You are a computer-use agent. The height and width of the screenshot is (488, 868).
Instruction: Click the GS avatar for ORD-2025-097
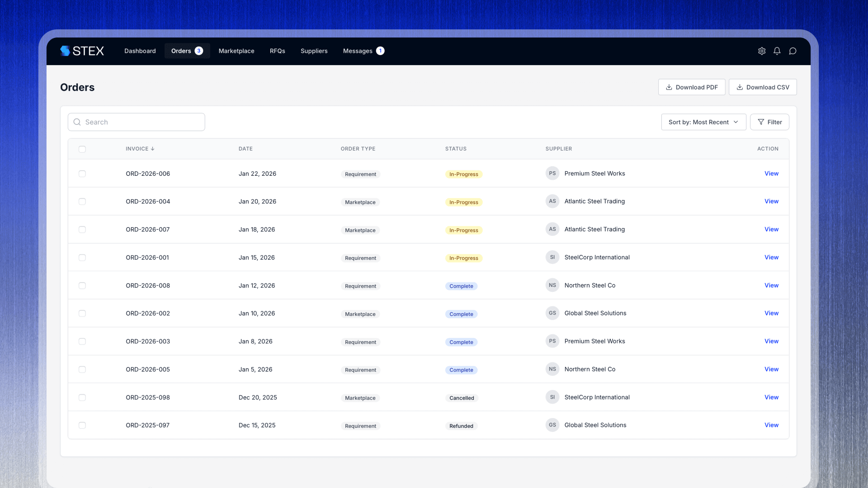pos(552,425)
